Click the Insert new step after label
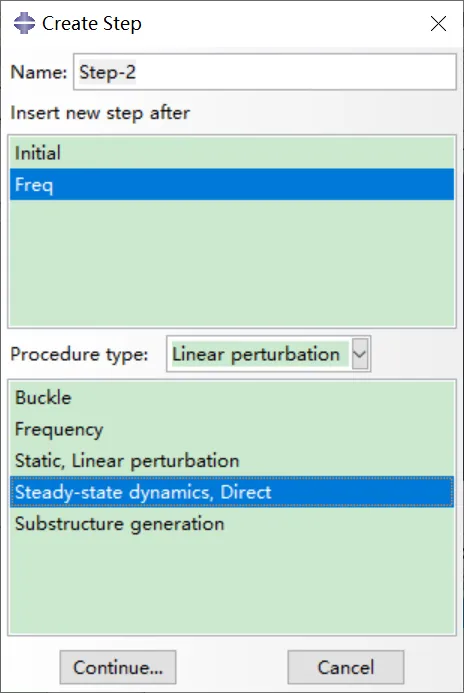 click(100, 113)
